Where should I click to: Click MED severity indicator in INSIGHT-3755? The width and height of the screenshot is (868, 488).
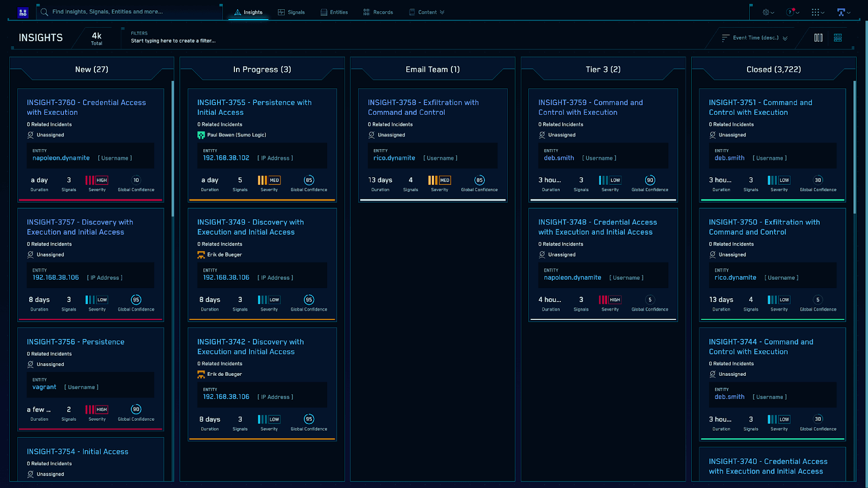[269, 180]
